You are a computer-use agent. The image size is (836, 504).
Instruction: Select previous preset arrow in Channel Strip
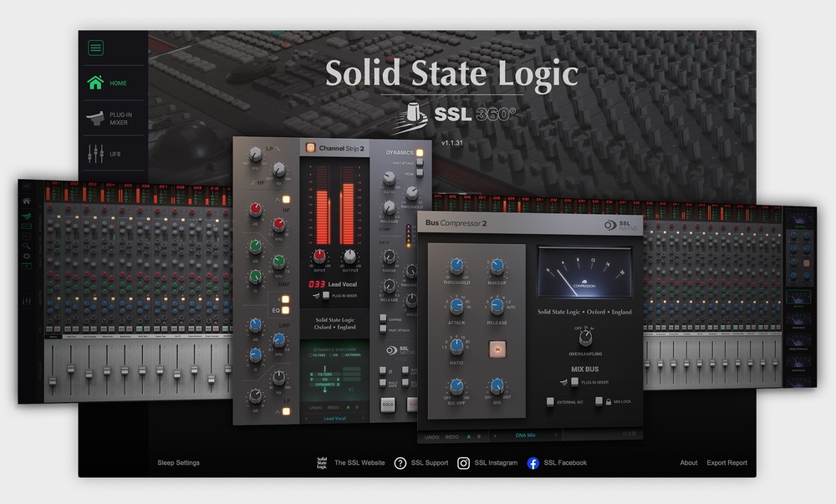[x=306, y=418]
